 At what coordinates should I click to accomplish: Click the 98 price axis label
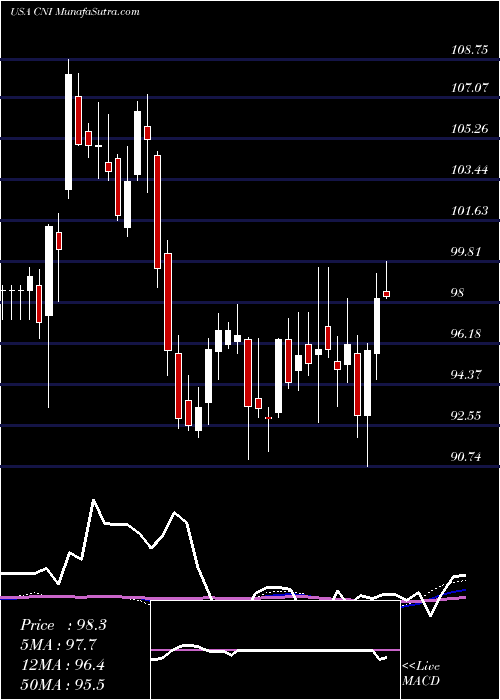458,293
